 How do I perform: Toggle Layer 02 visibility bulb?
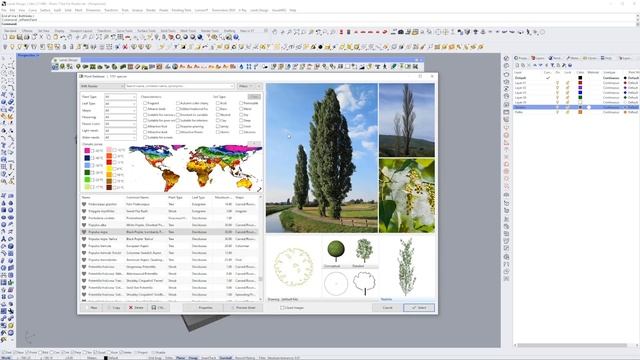click(x=558, y=88)
